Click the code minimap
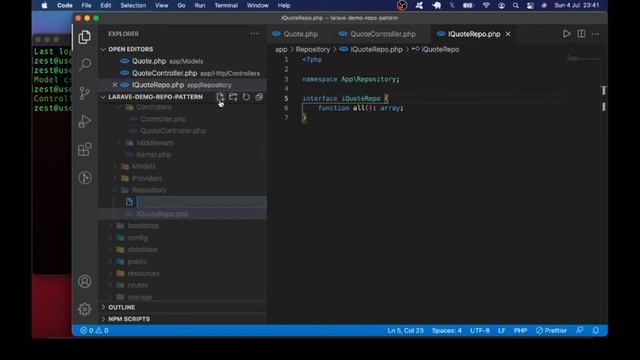This screenshot has width=640, height=360. [583, 59]
